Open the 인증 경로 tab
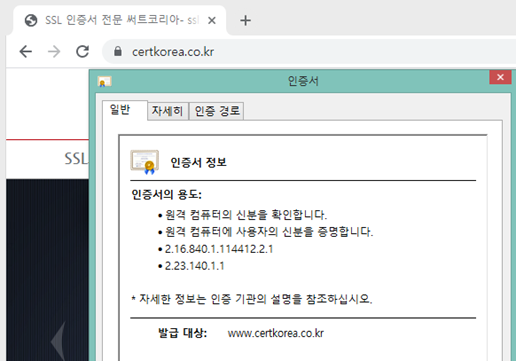 (217, 111)
